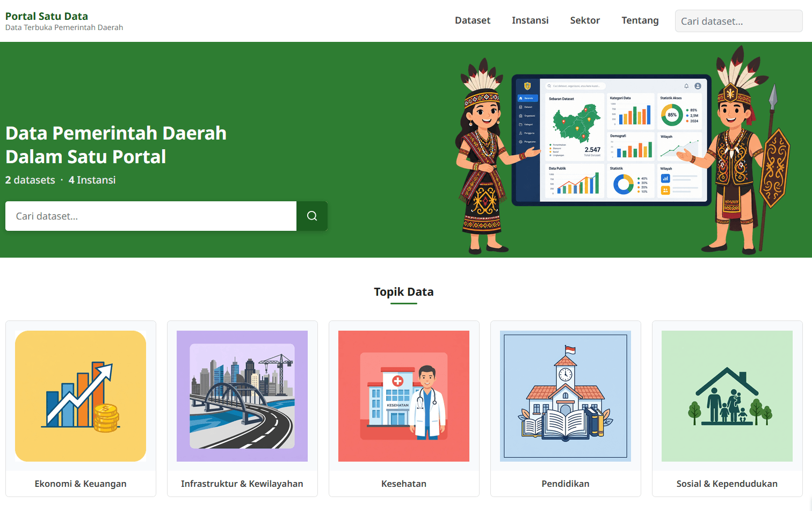Open the Dataset menu item

click(473, 20)
